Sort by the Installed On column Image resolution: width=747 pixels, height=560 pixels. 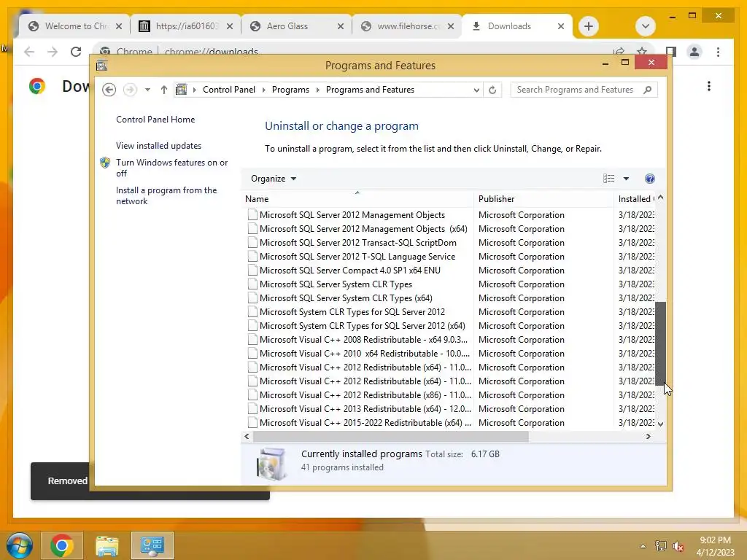pyautogui.click(x=635, y=199)
